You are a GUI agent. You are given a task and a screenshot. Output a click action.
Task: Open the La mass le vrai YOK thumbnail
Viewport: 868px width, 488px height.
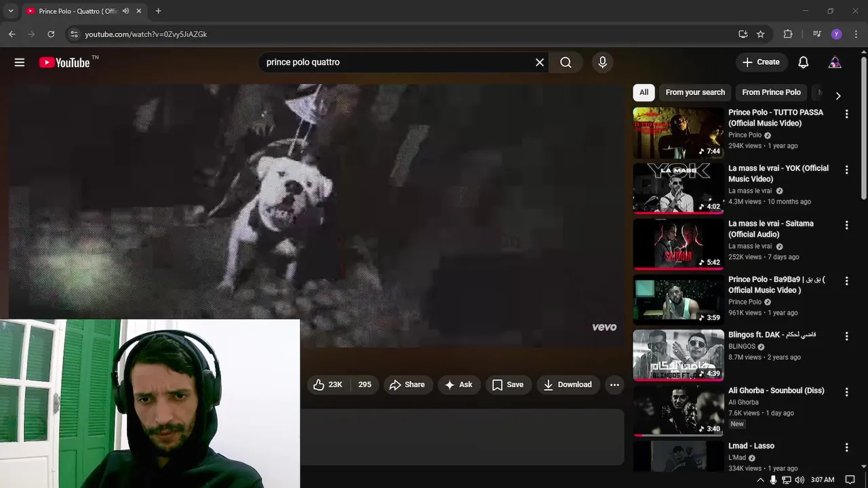pyautogui.click(x=678, y=188)
